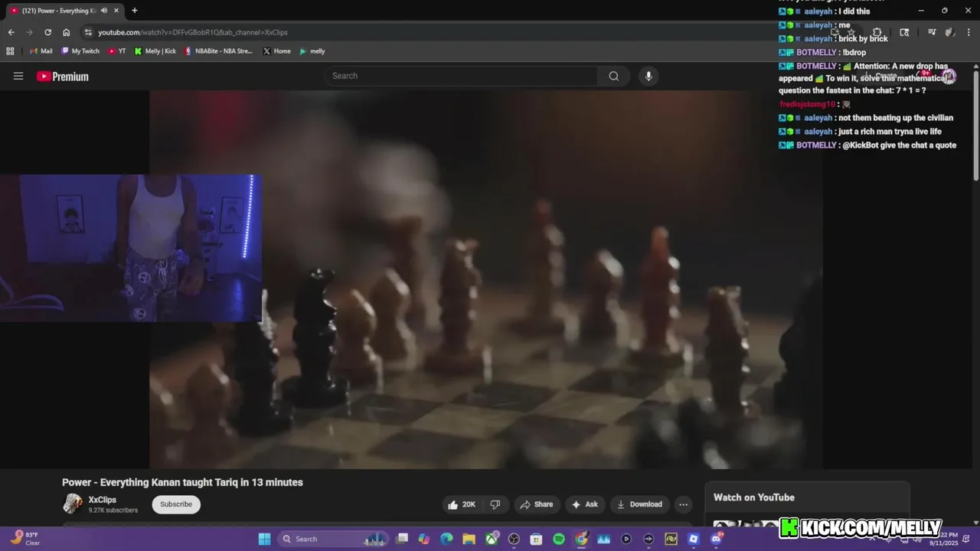Screen dimensions: 980x551
Task: Start voice search with the microphone
Action: (x=648, y=76)
